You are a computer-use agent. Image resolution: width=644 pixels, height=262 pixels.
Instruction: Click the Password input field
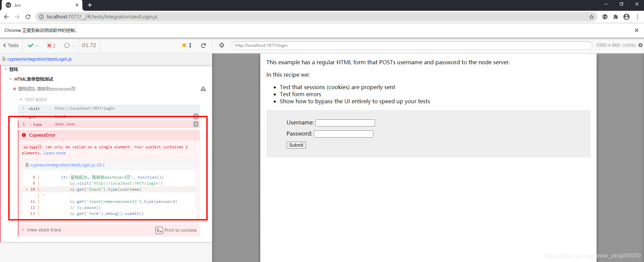[343, 134]
